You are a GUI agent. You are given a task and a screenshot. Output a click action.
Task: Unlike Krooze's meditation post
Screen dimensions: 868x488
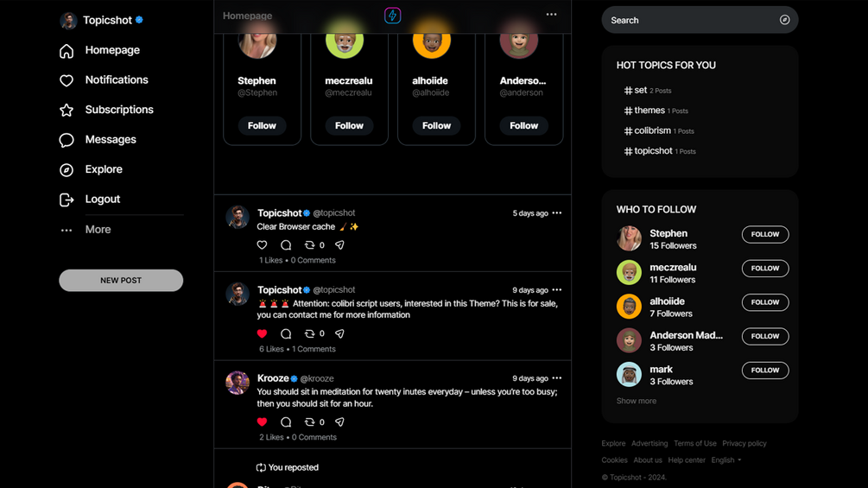(x=262, y=422)
